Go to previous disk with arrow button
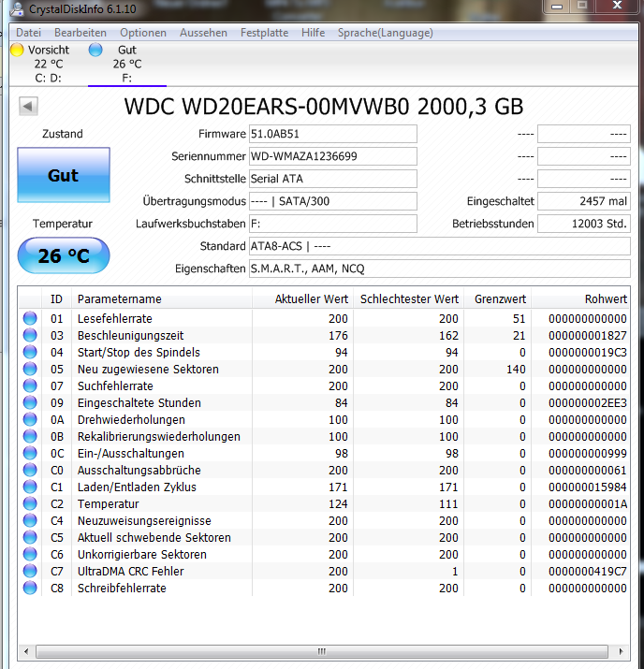Viewport: 644px width, 669px height. [28, 106]
